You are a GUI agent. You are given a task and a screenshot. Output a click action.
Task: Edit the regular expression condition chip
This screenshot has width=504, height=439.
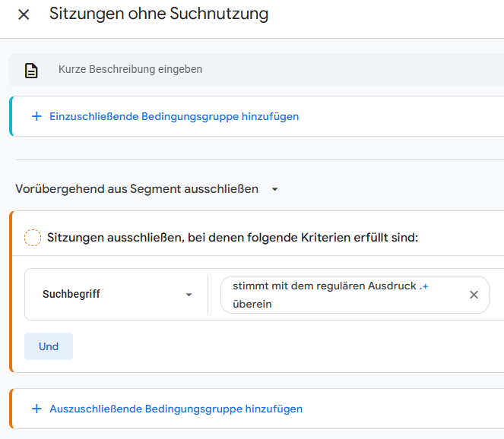tap(355, 295)
